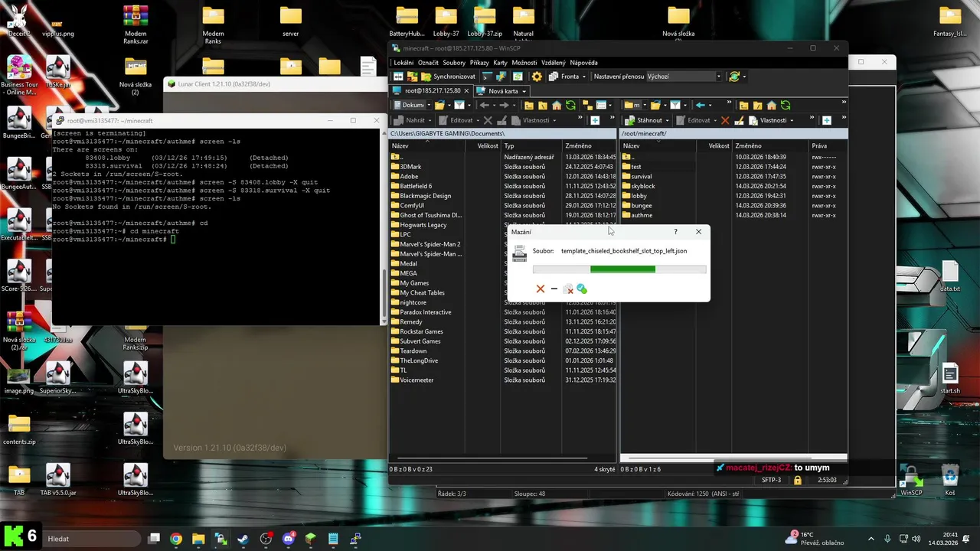Open the Označit menu
The height and width of the screenshot is (551, 980).
(x=428, y=63)
